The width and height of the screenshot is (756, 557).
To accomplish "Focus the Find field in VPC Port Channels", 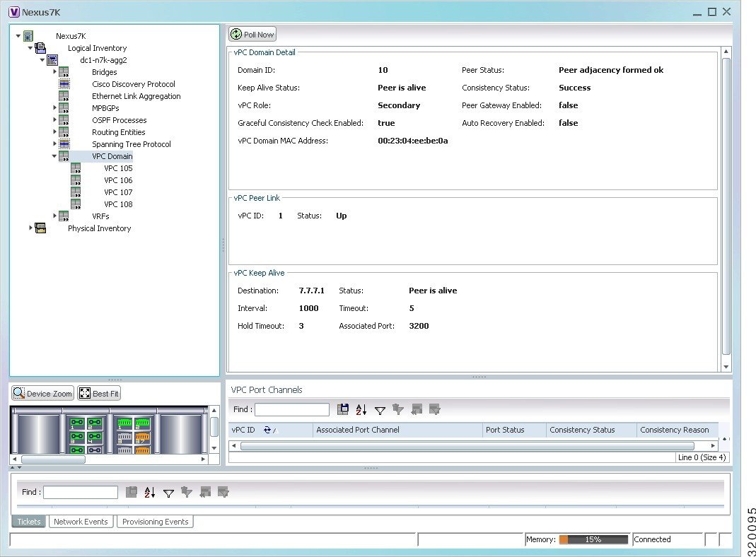I will click(291, 409).
